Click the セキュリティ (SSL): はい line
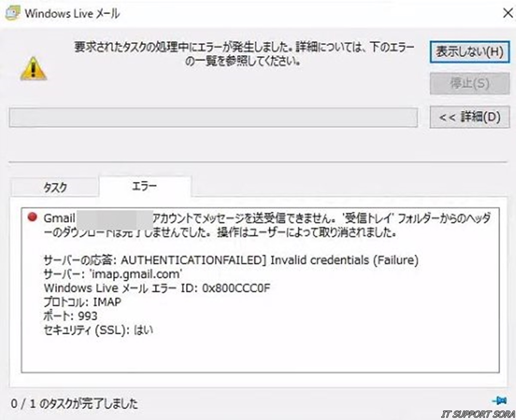The image size is (516, 420). pyautogui.click(x=98, y=330)
